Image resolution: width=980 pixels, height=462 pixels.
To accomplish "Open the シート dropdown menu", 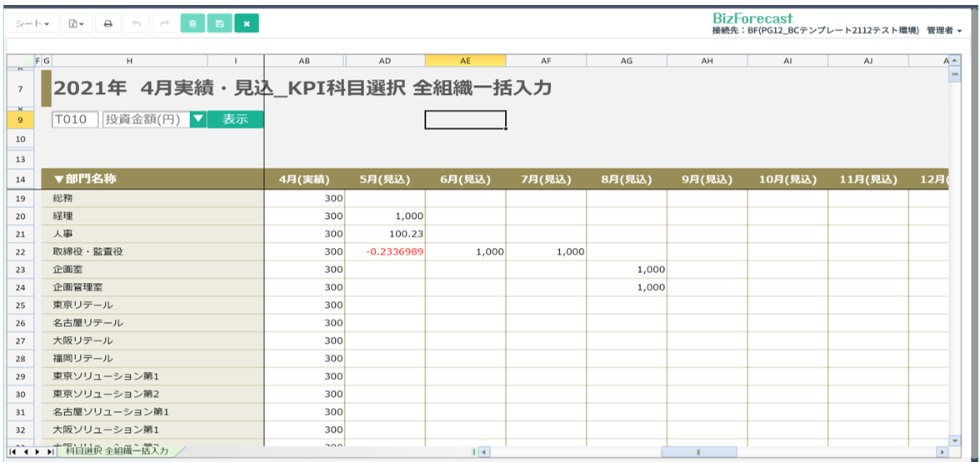I will pos(34,24).
